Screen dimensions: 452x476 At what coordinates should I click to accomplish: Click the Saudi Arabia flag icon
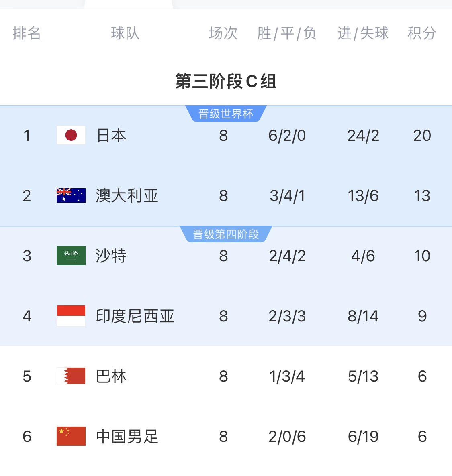point(71,256)
